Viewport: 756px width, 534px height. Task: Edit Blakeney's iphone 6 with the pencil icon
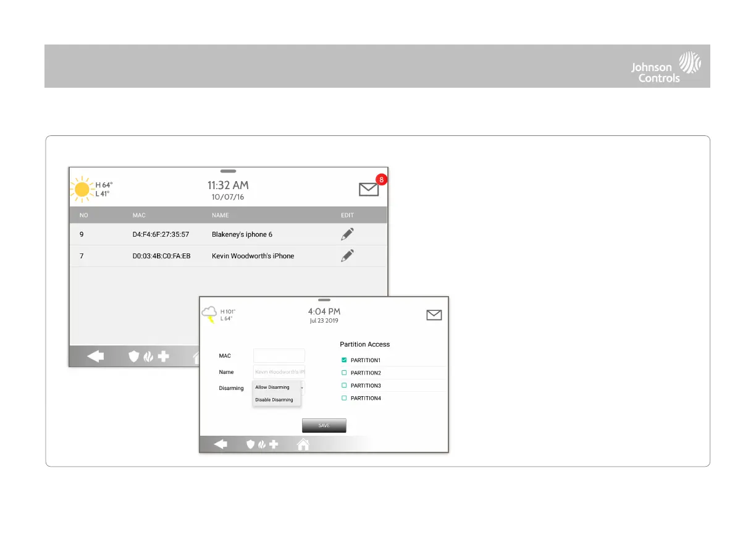point(348,234)
